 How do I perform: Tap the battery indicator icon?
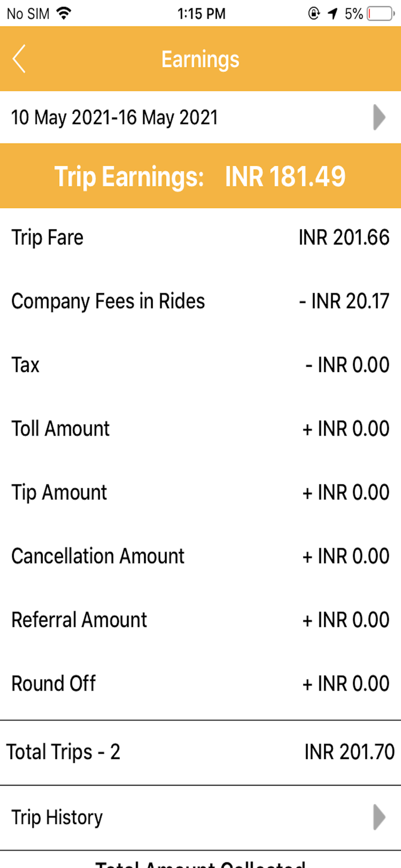click(x=380, y=13)
